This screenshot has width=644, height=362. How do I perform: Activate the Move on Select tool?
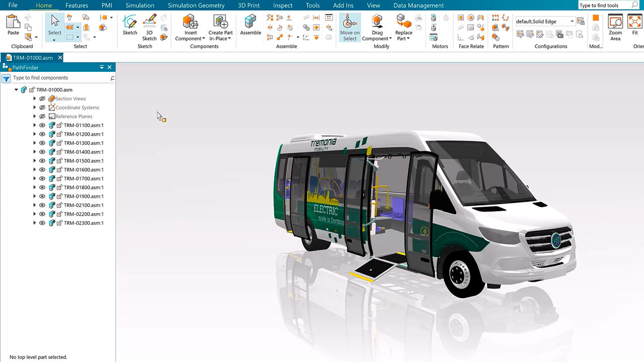pos(350,23)
